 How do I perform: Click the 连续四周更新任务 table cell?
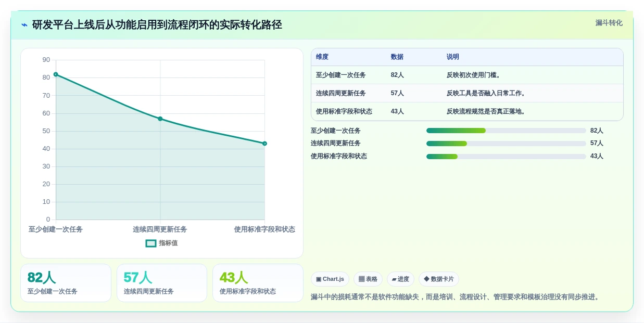pyautogui.click(x=341, y=93)
